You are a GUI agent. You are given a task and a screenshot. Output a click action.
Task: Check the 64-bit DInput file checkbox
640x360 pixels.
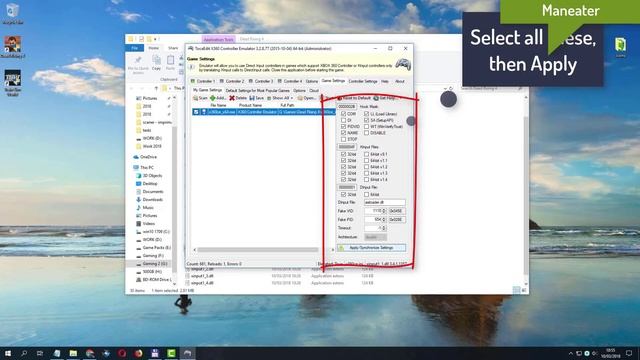(367, 195)
